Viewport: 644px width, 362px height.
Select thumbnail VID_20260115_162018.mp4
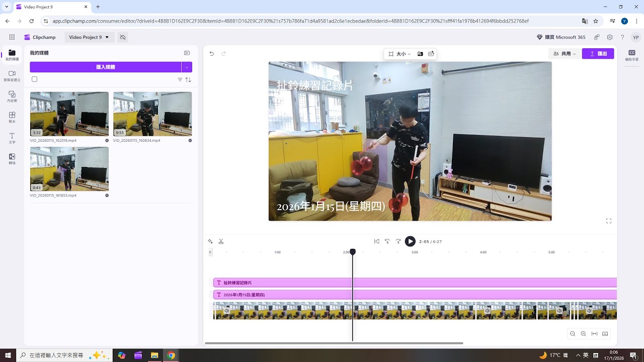[x=69, y=114]
